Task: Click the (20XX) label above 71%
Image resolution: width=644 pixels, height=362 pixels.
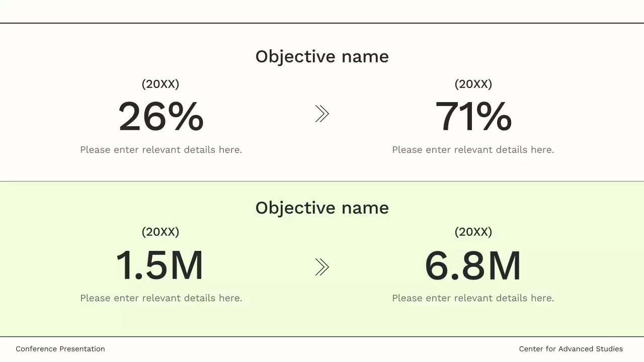Action: click(473, 84)
